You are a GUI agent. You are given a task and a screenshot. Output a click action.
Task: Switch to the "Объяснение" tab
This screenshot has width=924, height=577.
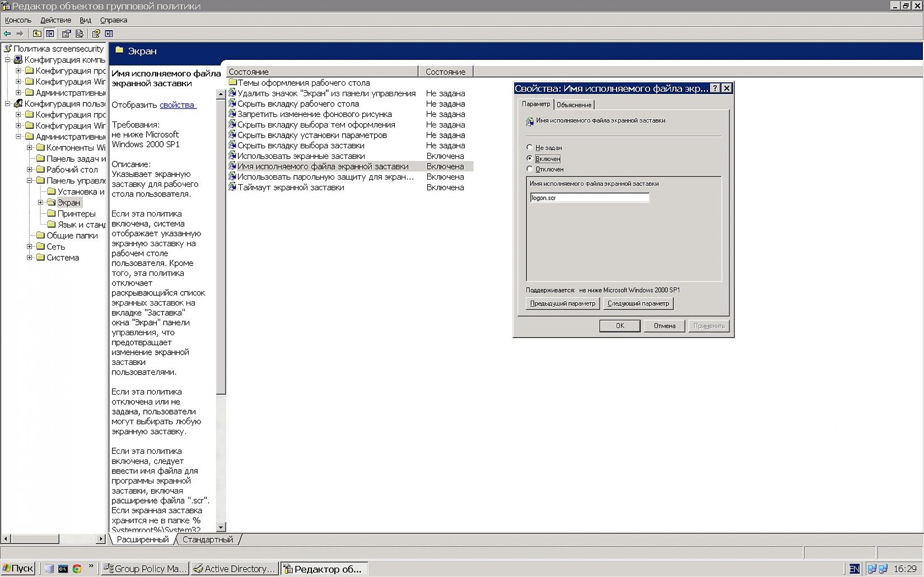[573, 105]
